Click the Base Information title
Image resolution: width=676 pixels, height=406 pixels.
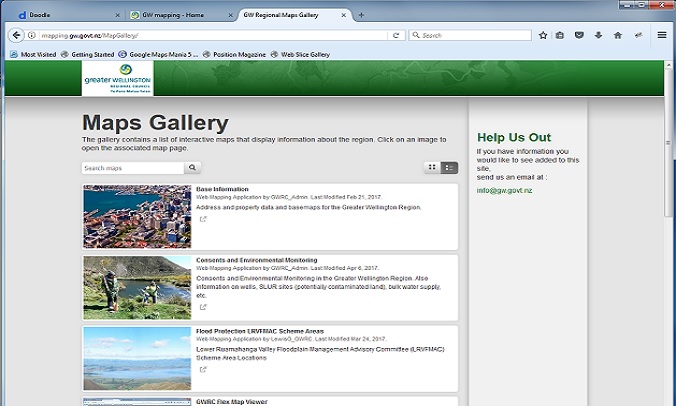click(222, 189)
